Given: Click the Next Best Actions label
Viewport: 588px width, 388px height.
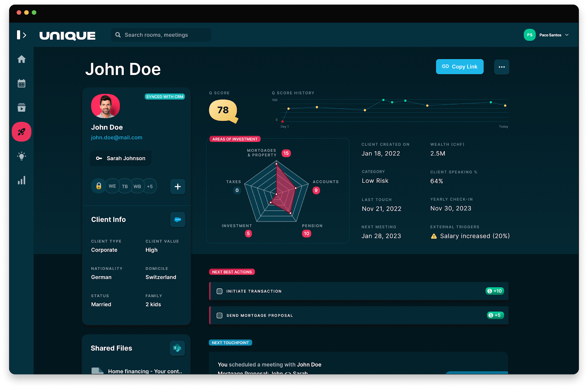Looking at the screenshot, I should click(232, 272).
